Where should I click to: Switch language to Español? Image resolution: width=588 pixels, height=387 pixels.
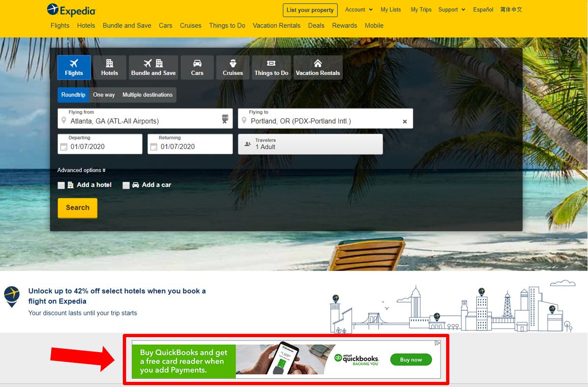point(483,9)
